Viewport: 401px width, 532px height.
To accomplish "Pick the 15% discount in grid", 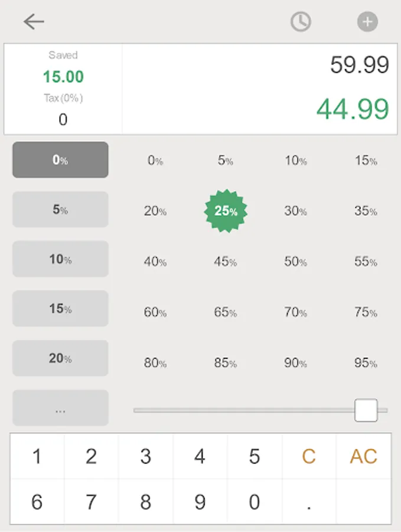I will click(x=366, y=160).
